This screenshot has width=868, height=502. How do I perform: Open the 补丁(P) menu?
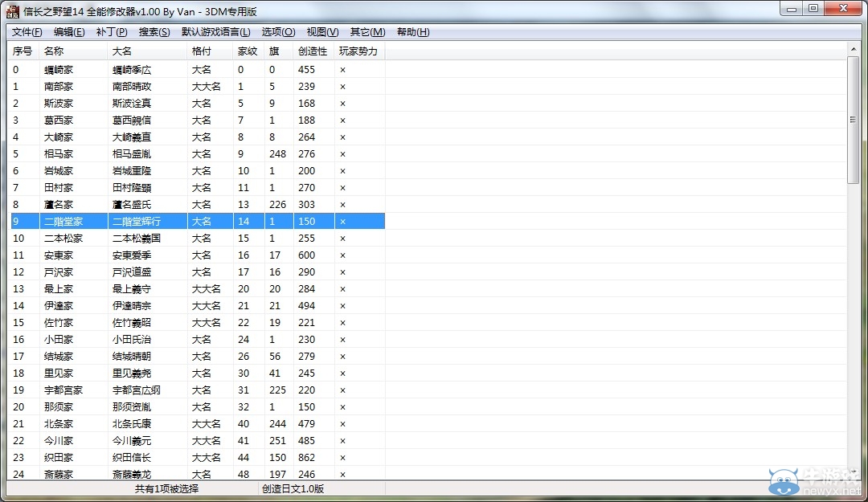pos(112,32)
